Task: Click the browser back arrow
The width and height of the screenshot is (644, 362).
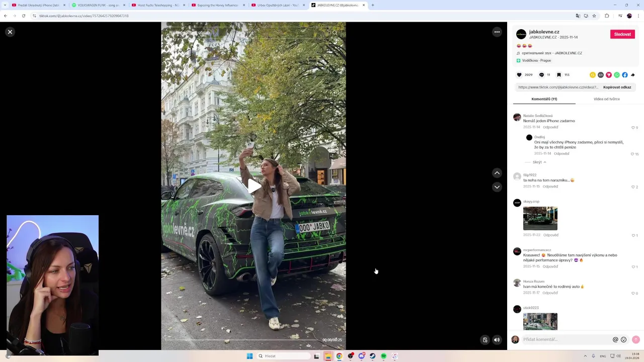Action: (x=6, y=16)
